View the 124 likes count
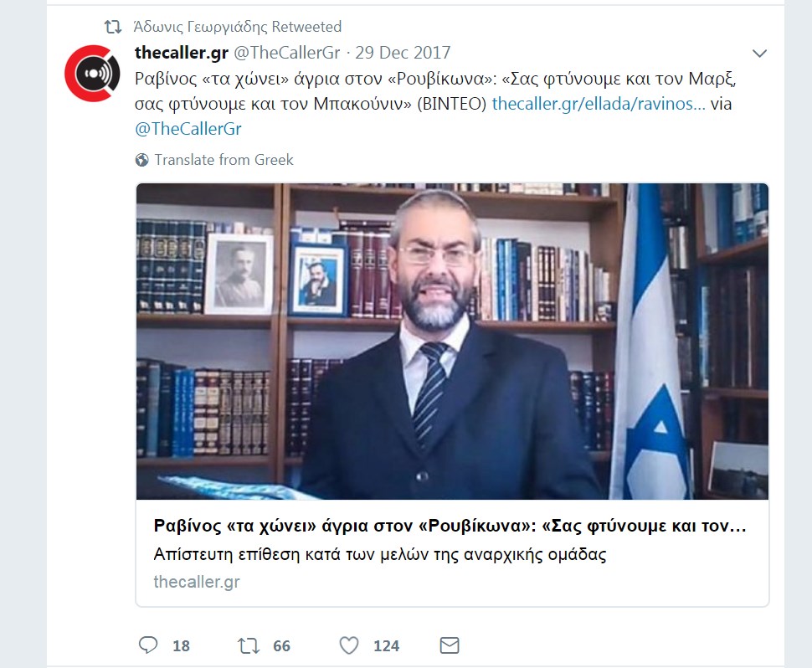The height and width of the screenshot is (668, 812). point(386,645)
